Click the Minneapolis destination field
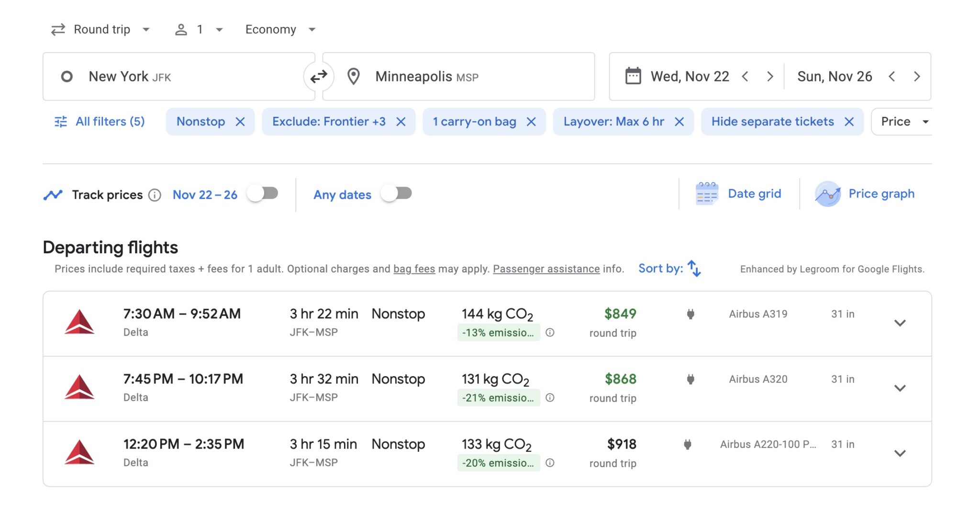980x517 pixels. (426, 76)
